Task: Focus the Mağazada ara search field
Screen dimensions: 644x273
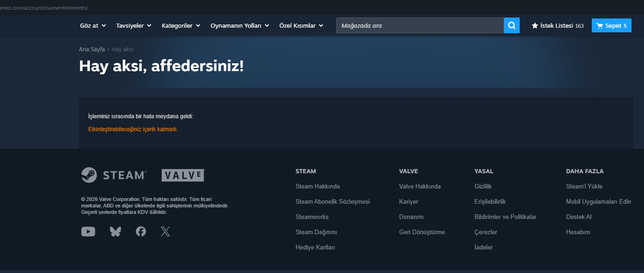Action: click(x=420, y=25)
